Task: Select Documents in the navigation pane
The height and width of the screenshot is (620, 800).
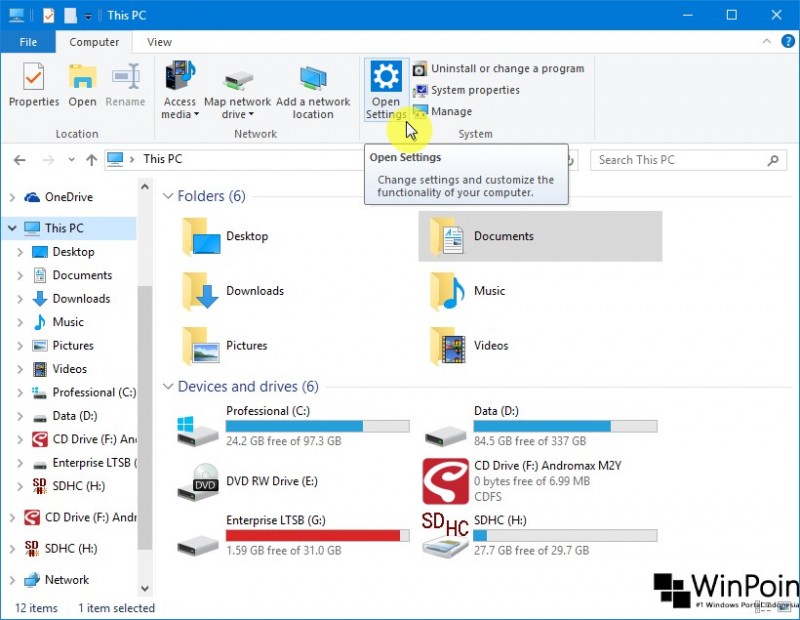Action: point(82,276)
